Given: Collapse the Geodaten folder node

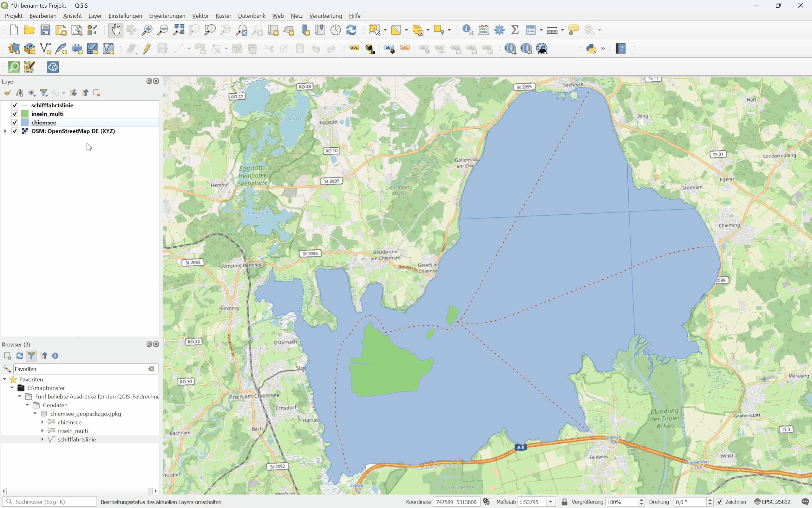Looking at the screenshot, I should point(27,405).
